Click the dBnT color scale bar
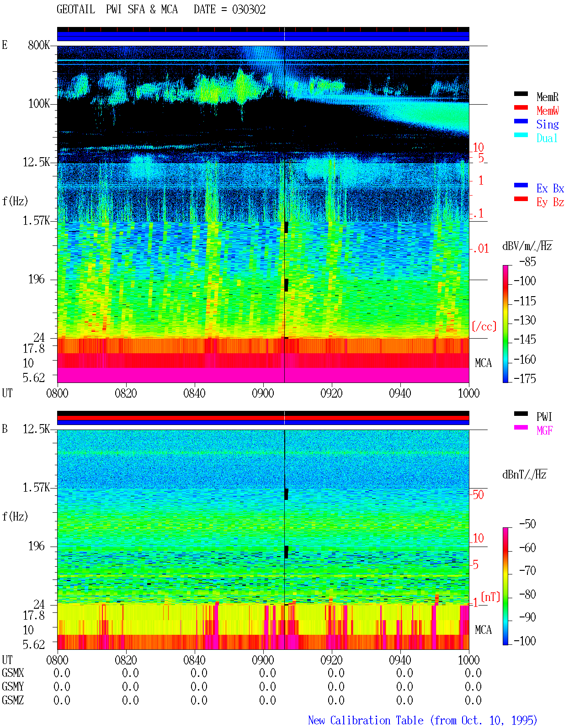This screenshot has height=728, width=585. coord(505,586)
